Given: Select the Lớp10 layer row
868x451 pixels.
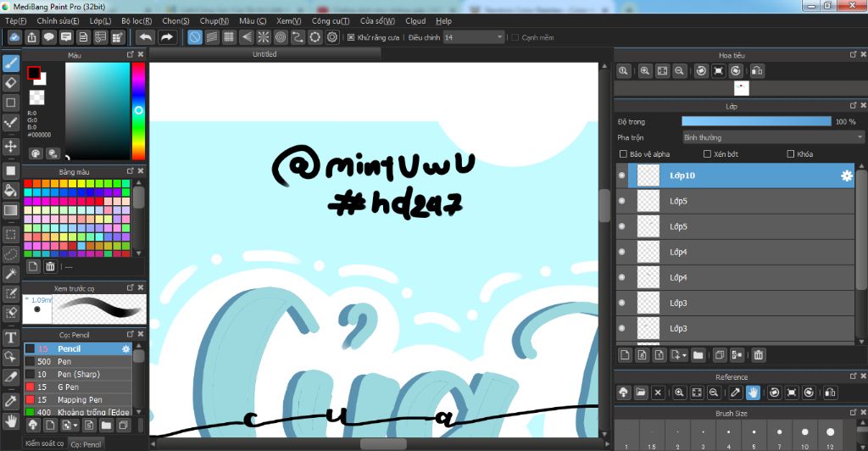Looking at the screenshot, I should tap(736, 175).
